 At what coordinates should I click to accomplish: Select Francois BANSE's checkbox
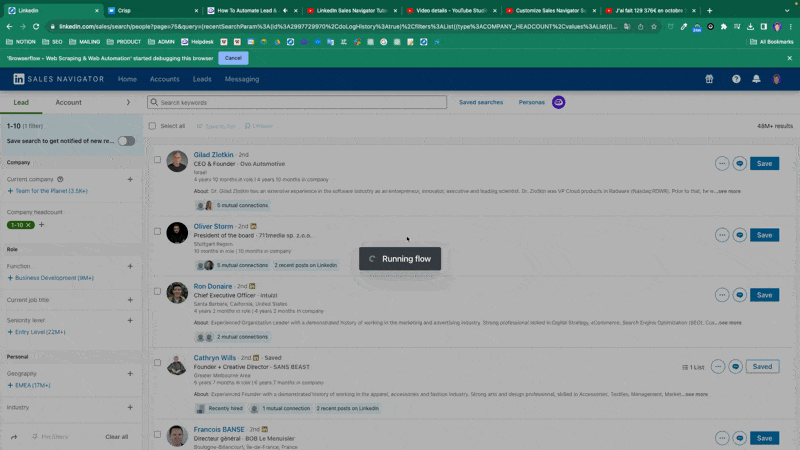[157, 434]
